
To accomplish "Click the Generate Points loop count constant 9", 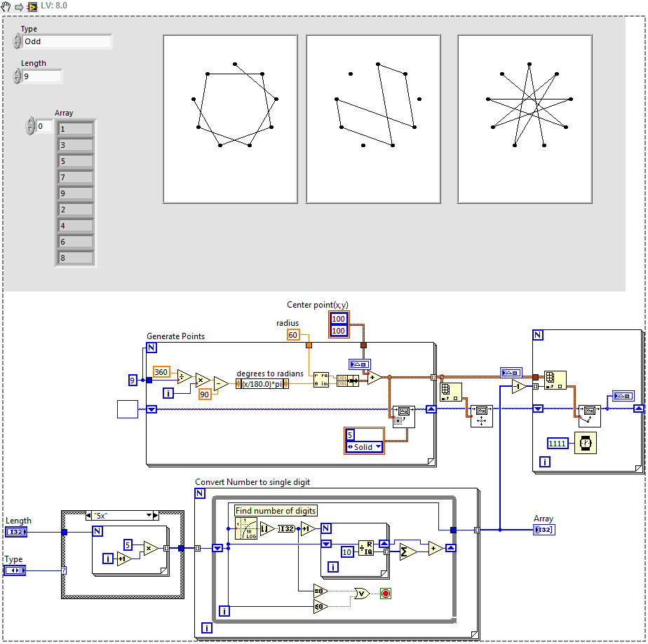I will 133,381.
